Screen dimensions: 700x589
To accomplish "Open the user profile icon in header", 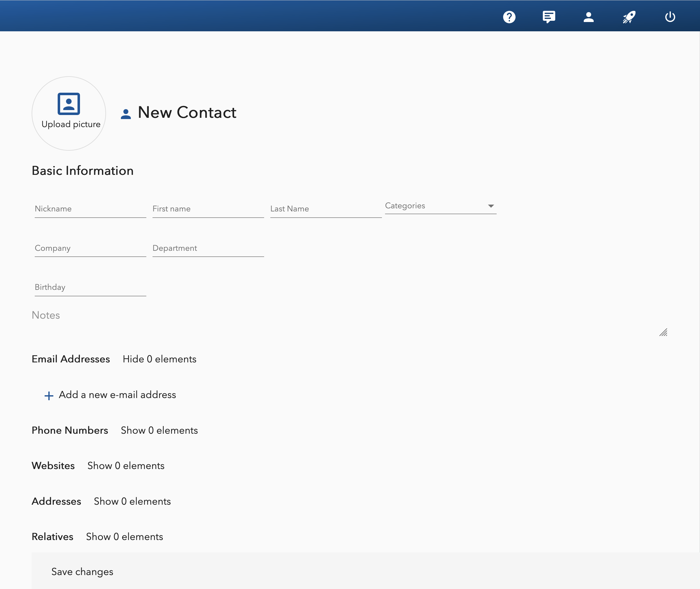I will coord(588,17).
